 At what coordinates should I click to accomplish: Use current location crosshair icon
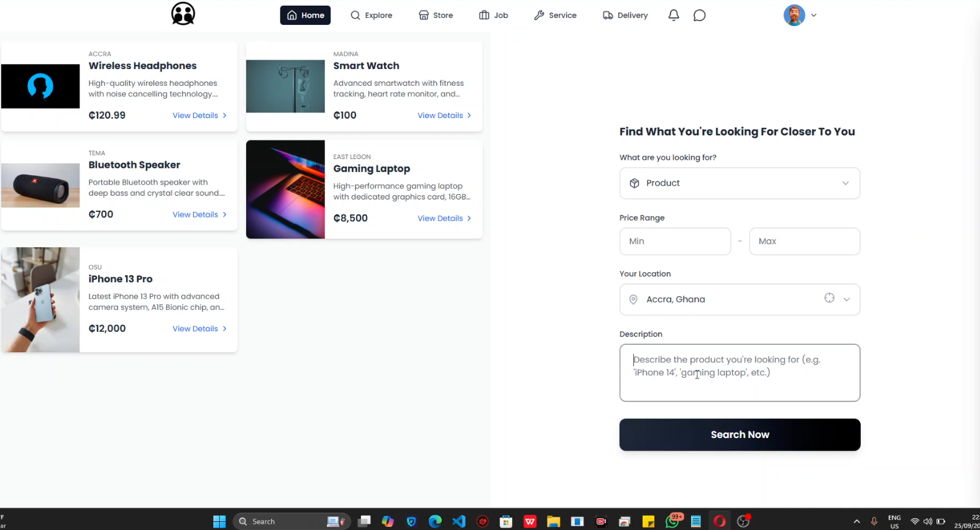829,298
